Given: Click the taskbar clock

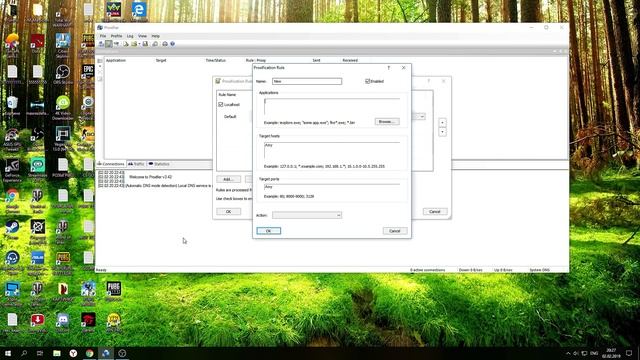Looking at the screenshot, I should coord(611,353).
